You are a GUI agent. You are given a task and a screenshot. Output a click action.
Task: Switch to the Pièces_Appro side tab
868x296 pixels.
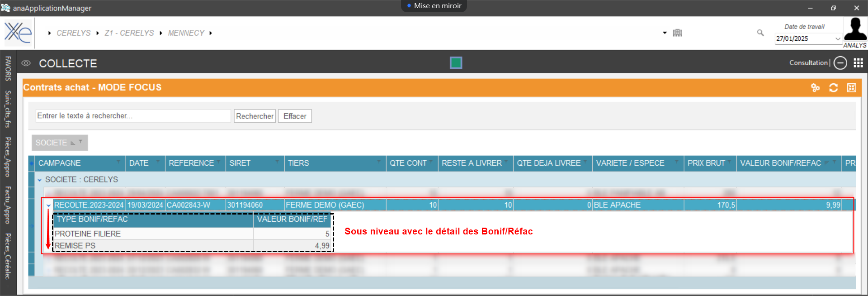tap(8, 157)
